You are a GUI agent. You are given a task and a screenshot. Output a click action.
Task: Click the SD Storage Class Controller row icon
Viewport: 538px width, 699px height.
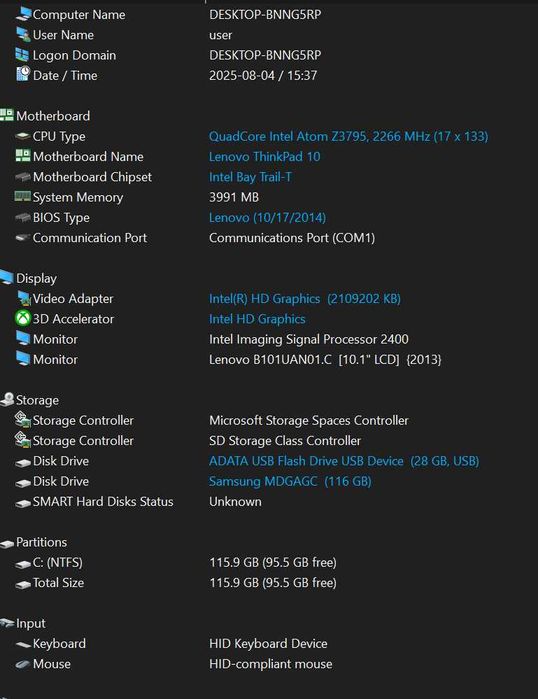(x=23, y=440)
